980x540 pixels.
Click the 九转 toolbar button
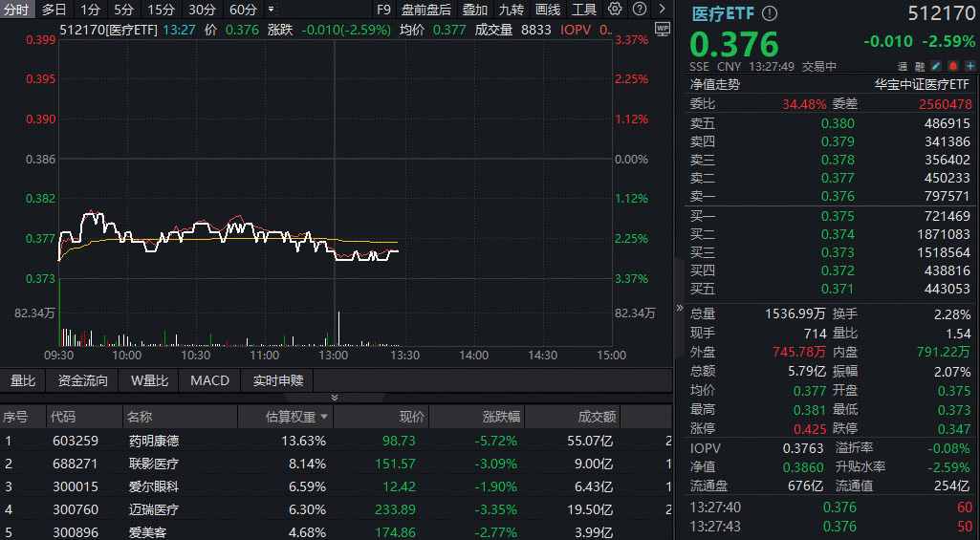click(x=512, y=10)
